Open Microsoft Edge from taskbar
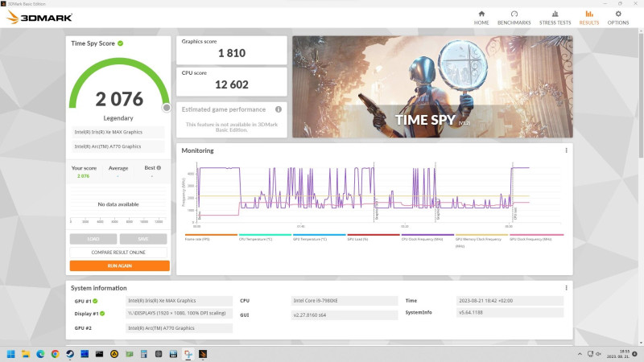Image resolution: width=644 pixels, height=362 pixels. tap(40, 354)
